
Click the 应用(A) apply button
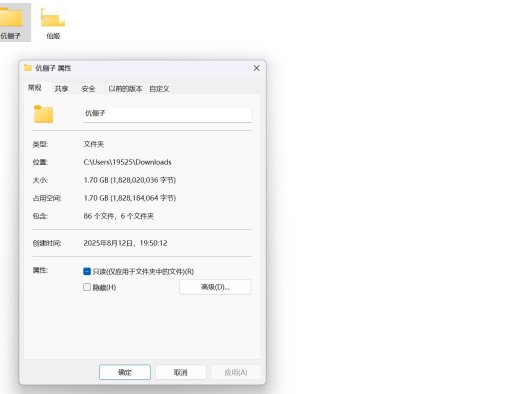236,372
